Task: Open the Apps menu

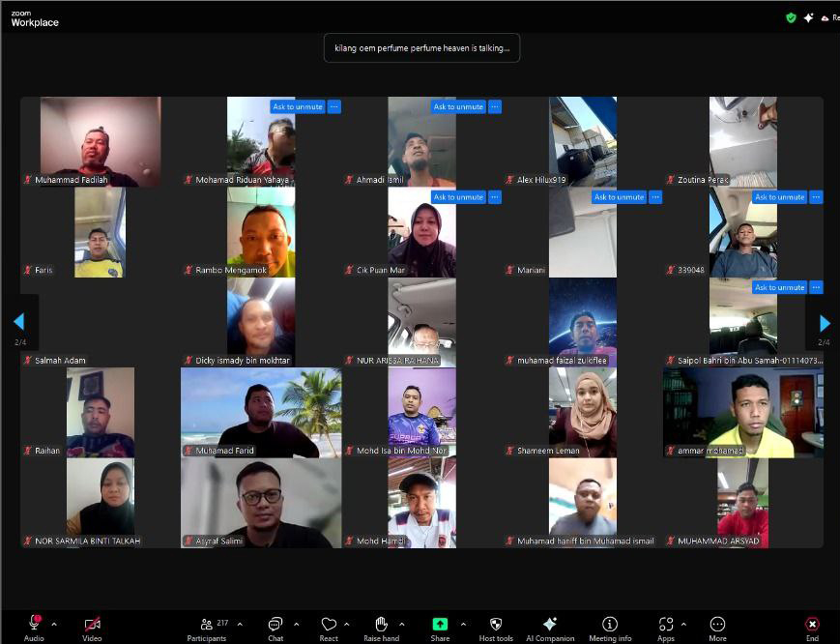Action: tap(665, 626)
